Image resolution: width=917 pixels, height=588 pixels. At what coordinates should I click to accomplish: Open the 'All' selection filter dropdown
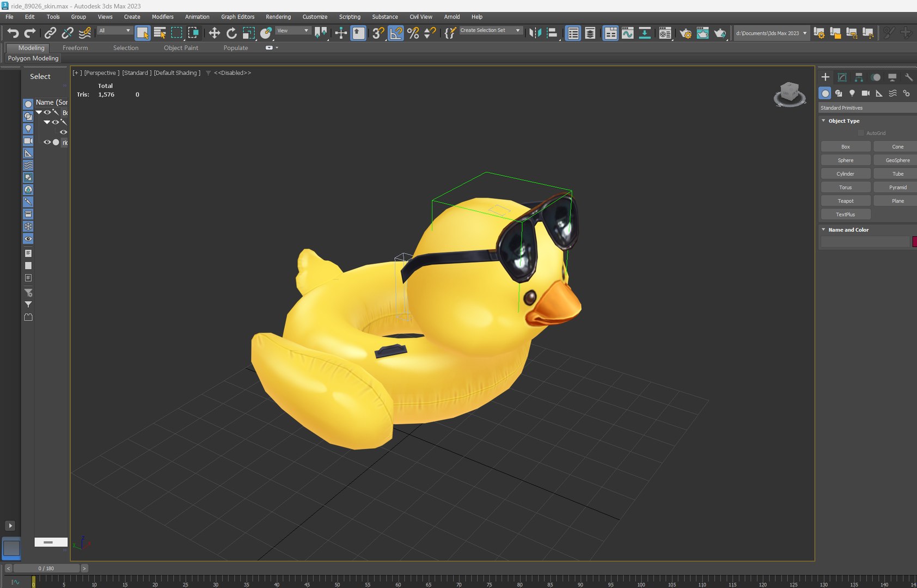point(115,31)
